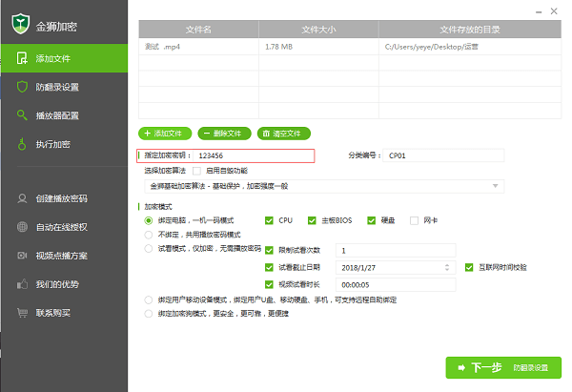Click the 清空文件 button

(x=284, y=134)
